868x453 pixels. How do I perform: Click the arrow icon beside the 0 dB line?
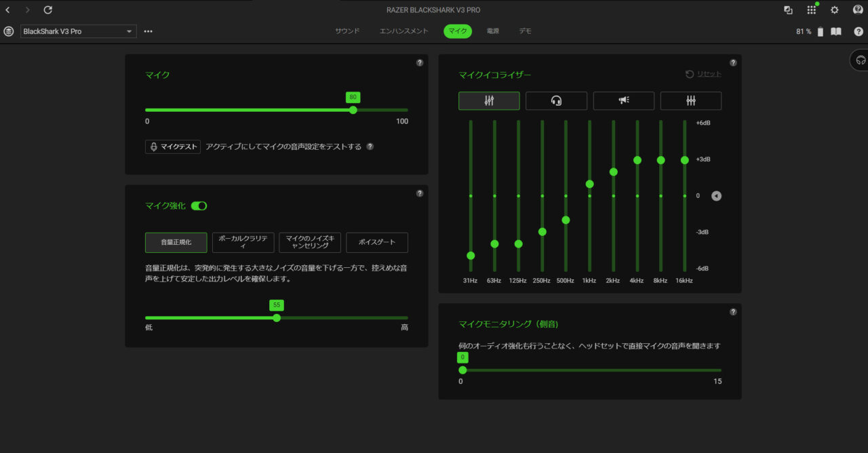[717, 196]
